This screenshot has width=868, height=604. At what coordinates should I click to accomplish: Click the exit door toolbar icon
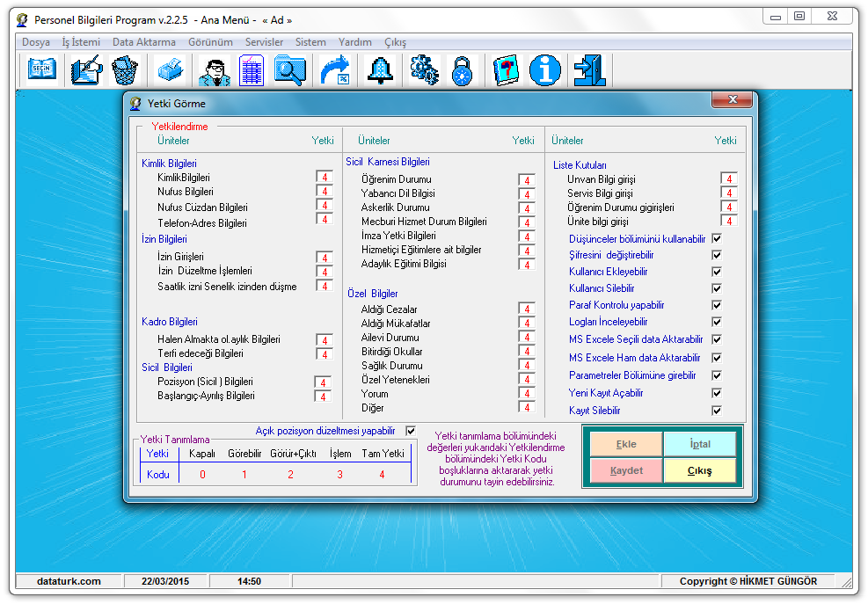(x=589, y=70)
